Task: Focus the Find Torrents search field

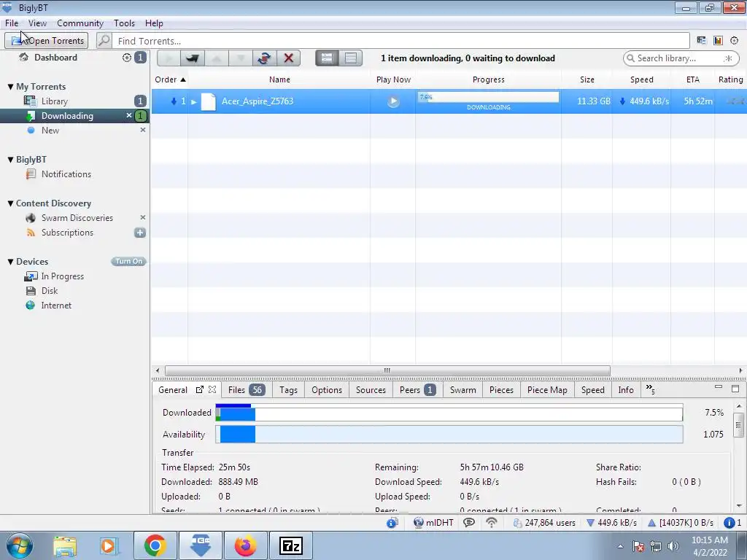Action: 402,41
